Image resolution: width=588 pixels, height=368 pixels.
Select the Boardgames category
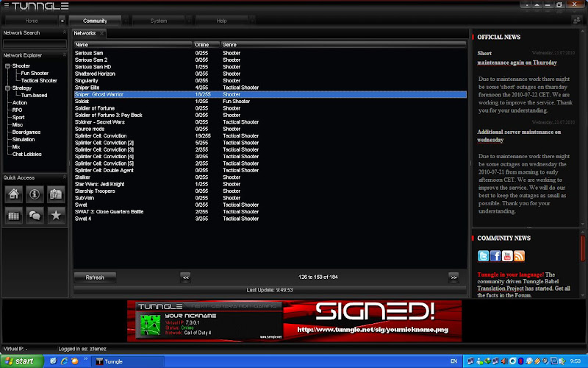coord(26,132)
